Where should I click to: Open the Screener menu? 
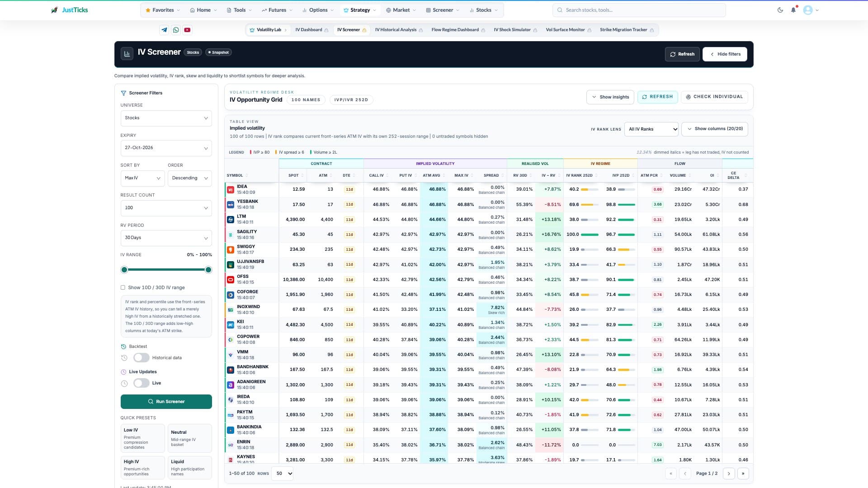click(x=443, y=10)
